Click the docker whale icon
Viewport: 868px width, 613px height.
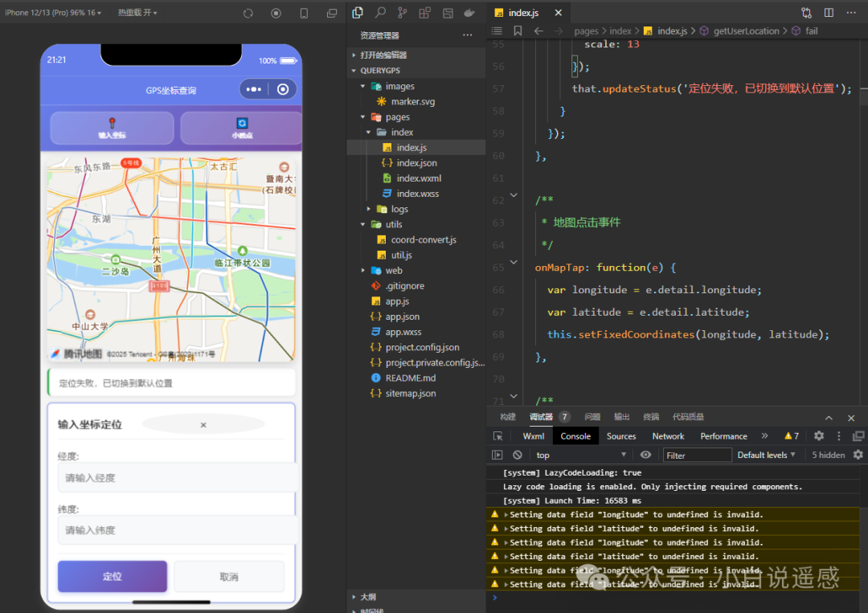pyautogui.click(x=469, y=12)
